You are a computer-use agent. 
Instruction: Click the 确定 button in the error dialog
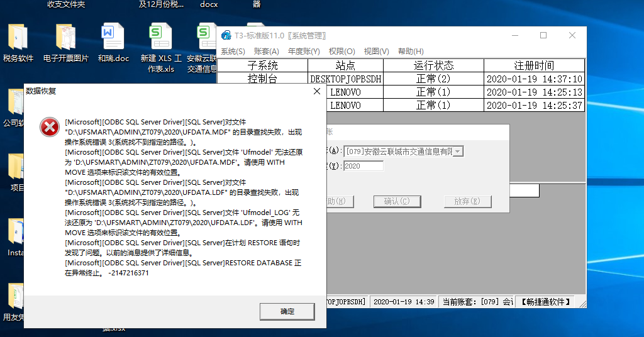[x=287, y=312]
